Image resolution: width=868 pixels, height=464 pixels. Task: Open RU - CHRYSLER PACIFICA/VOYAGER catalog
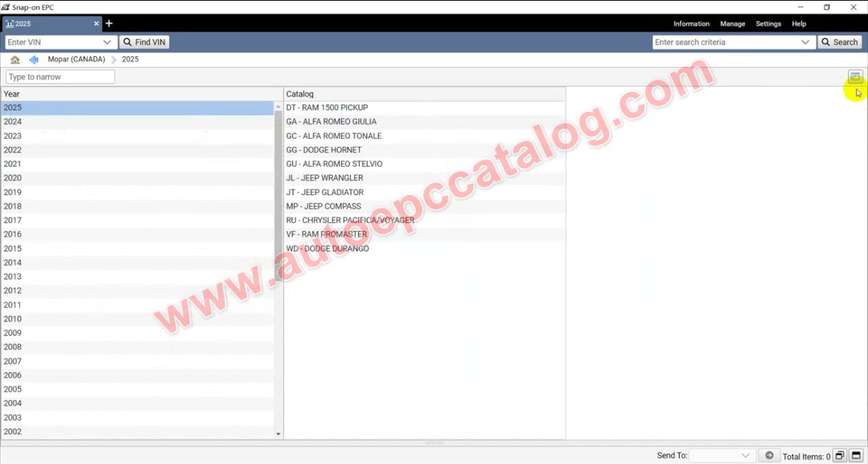[425, 221]
